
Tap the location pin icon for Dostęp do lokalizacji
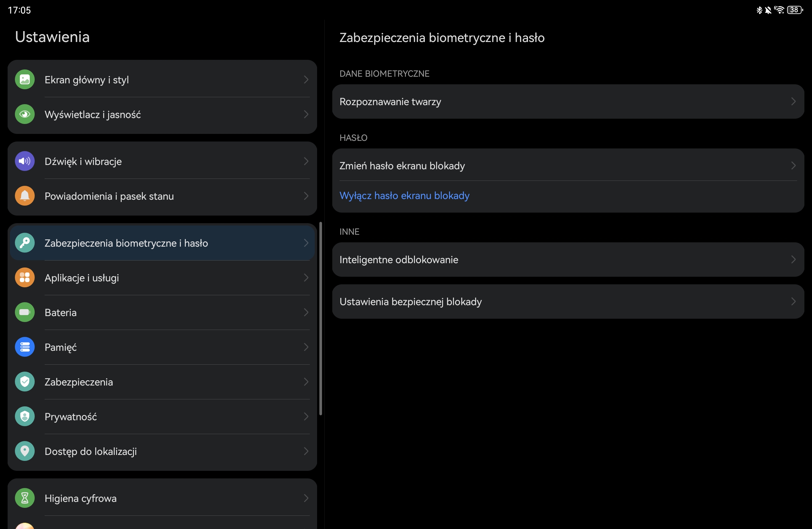(x=24, y=451)
